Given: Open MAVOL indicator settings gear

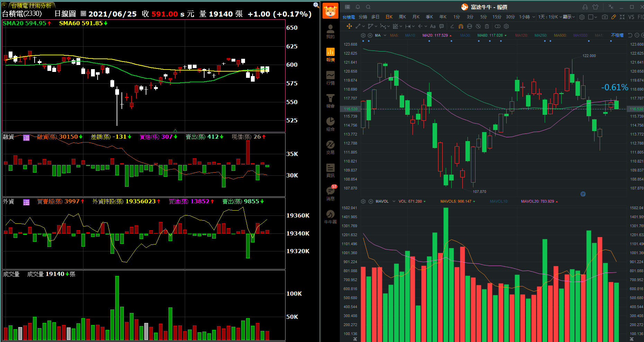Looking at the screenshot, I should (x=363, y=201).
